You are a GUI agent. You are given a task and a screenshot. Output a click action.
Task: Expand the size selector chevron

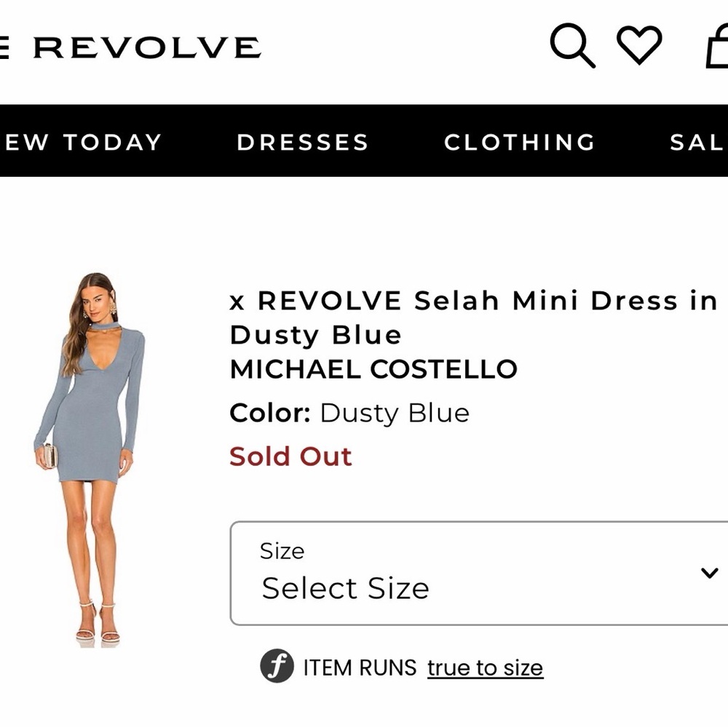tap(708, 573)
